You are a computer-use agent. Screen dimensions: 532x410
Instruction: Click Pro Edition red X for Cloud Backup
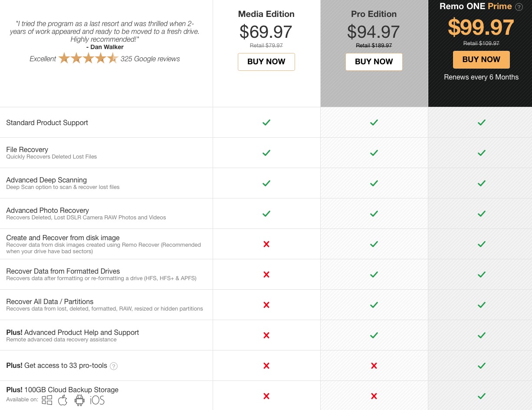click(374, 396)
